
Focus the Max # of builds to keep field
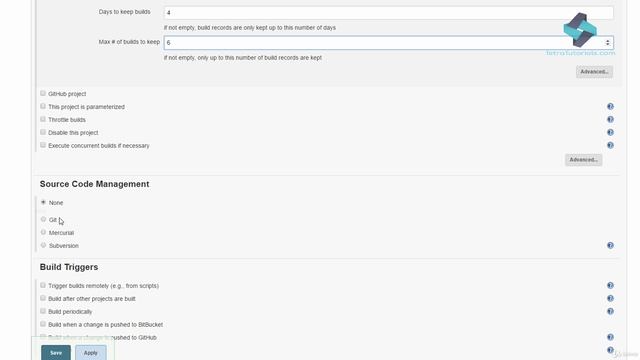point(389,42)
